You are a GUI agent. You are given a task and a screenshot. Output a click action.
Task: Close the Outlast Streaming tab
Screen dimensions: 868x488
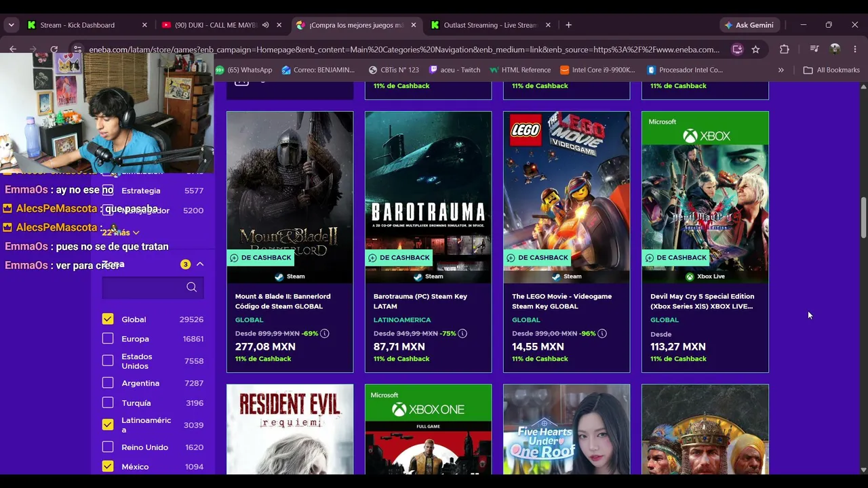point(548,25)
